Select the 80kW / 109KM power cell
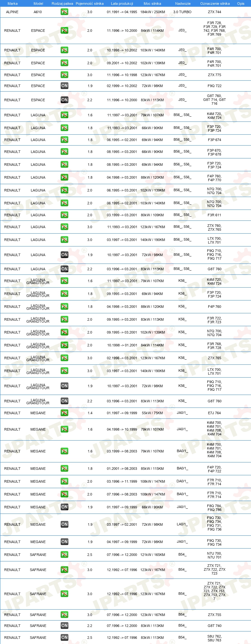Image resolution: width=251 pixels, height=644 pixels. [152, 215]
